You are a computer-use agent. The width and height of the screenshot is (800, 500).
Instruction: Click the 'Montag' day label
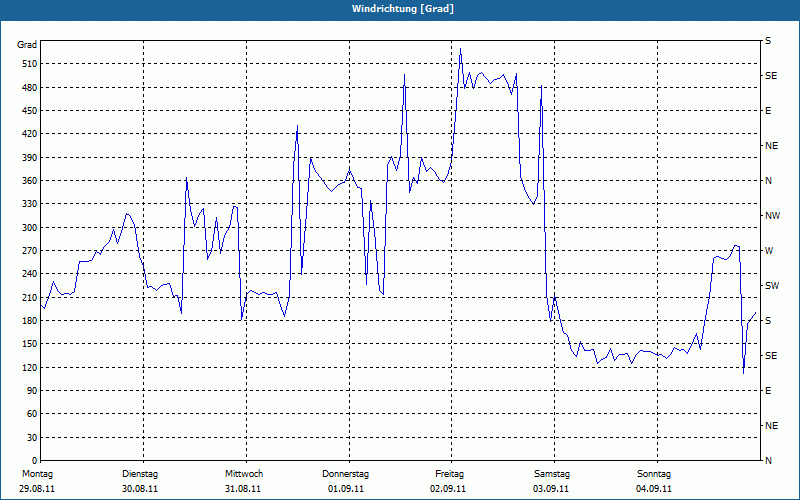[37, 474]
